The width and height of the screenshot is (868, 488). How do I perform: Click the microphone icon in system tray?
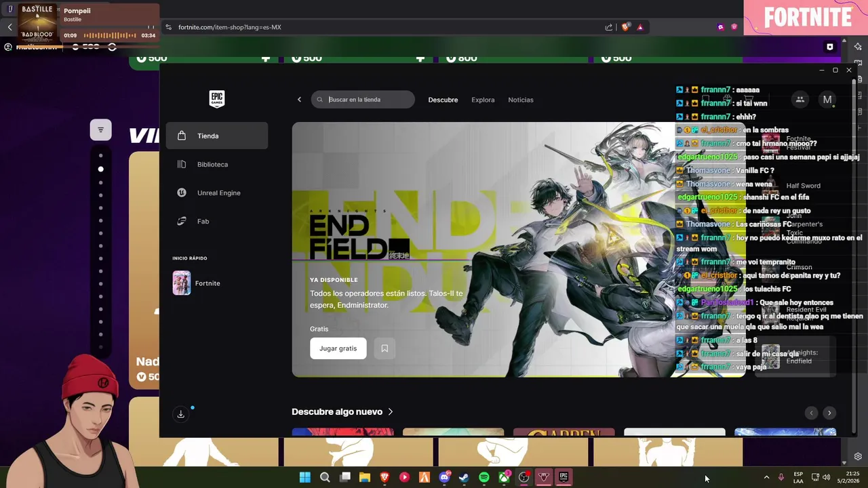click(781, 477)
